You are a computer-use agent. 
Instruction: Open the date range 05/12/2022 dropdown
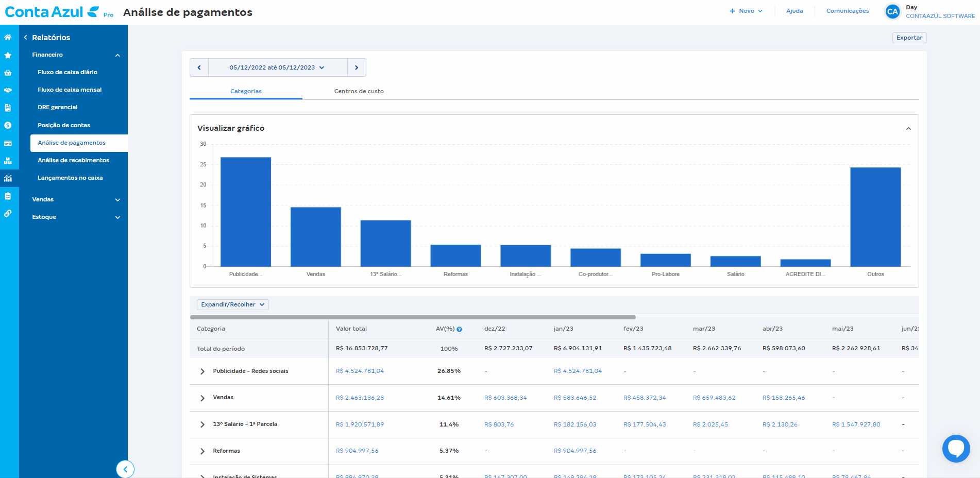point(278,67)
